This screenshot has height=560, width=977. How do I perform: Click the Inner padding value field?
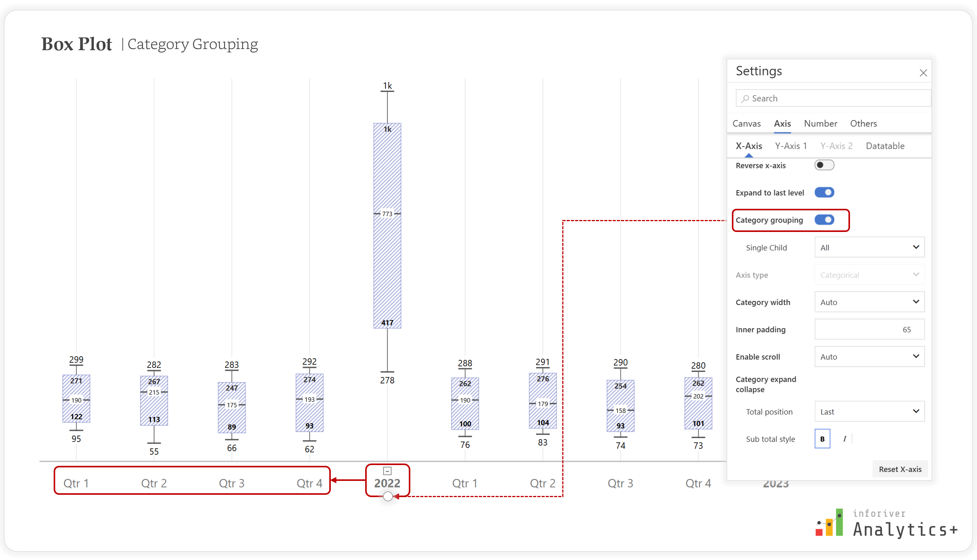tap(869, 330)
